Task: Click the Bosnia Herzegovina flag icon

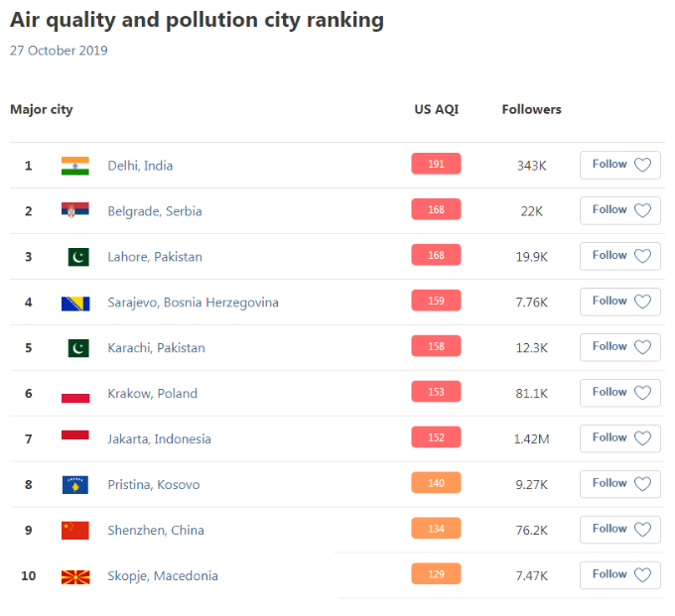Action: click(x=75, y=304)
